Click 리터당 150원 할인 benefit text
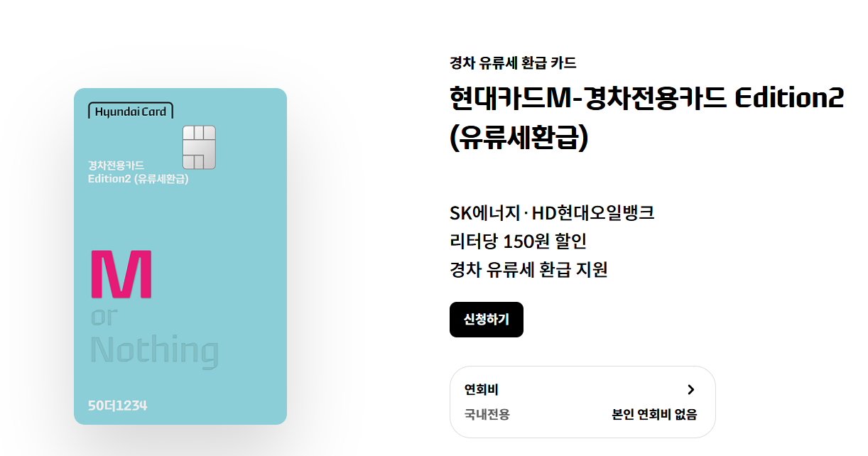Image resolution: width=868 pixels, height=456 pixels. click(x=518, y=241)
